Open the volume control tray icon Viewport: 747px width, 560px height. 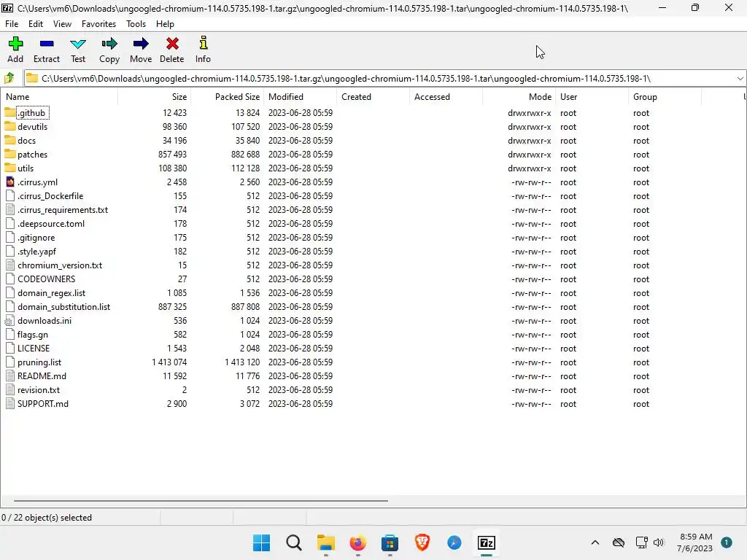click(x=659, y=542)
